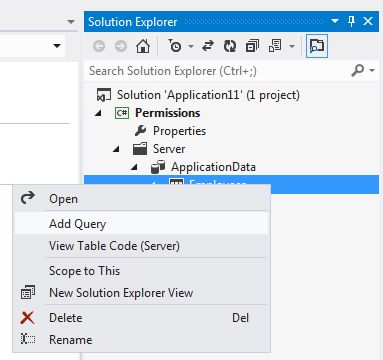Choose New Solution Explorer View
Image resolution: width=383 pixels, height=360 pixels.
pos(141,293)
